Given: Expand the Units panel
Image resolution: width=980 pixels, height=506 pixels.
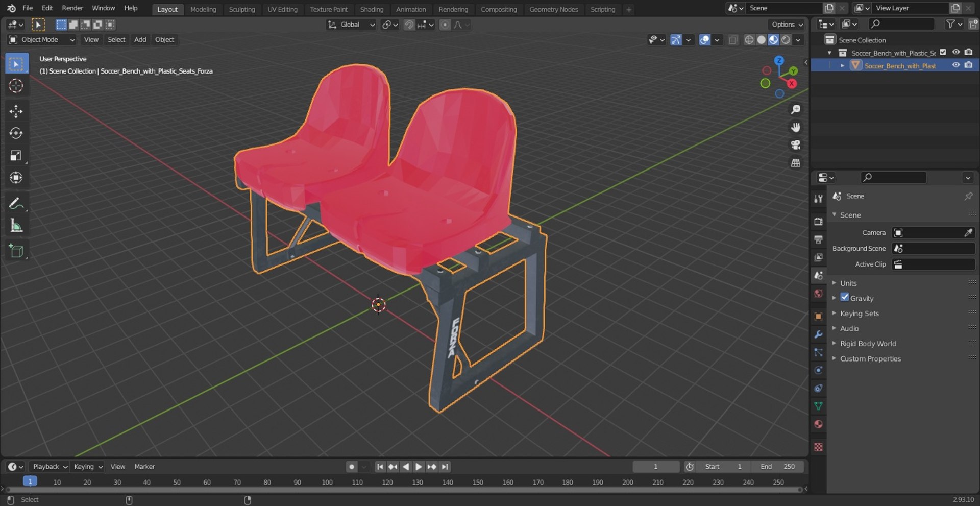Looking at the screenshot, I should (848, 283).
